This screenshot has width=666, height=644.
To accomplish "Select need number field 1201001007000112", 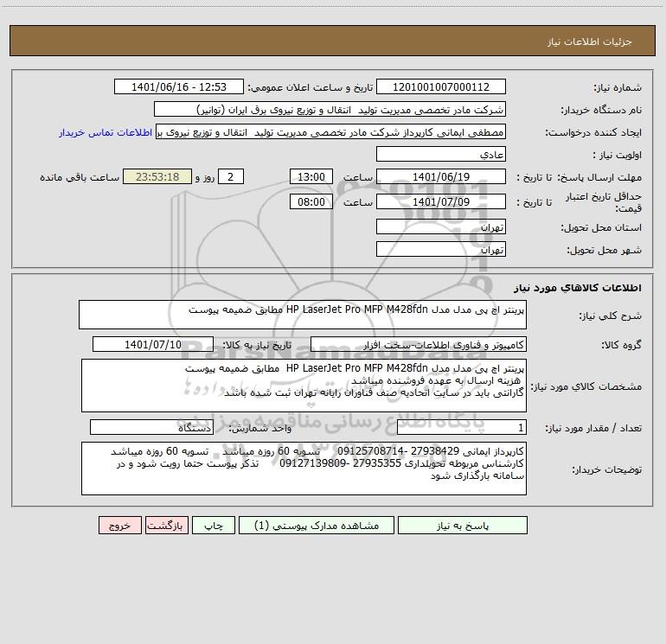I will tap(441, 86).
